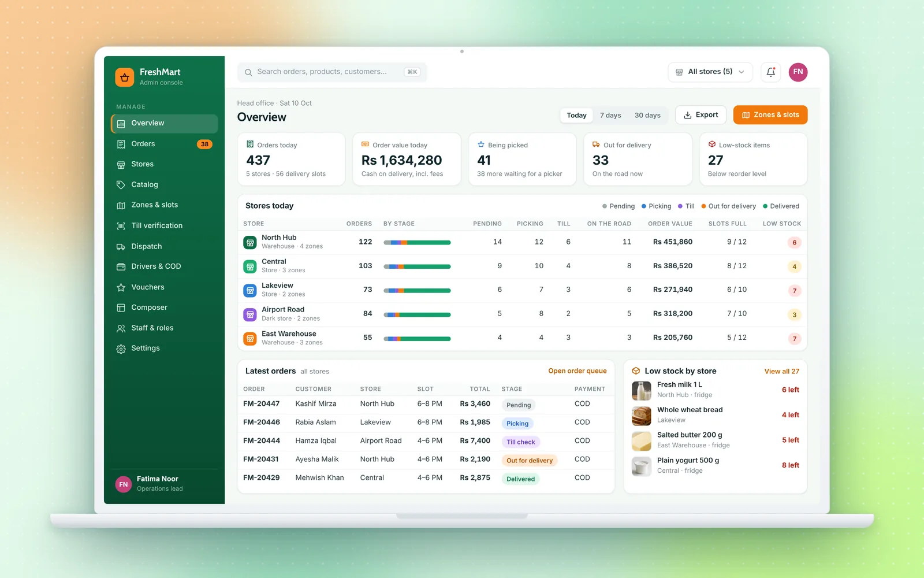Switch to 30 days range
Image resolution: width=924 pixels, height=578 pixels.
647,116
